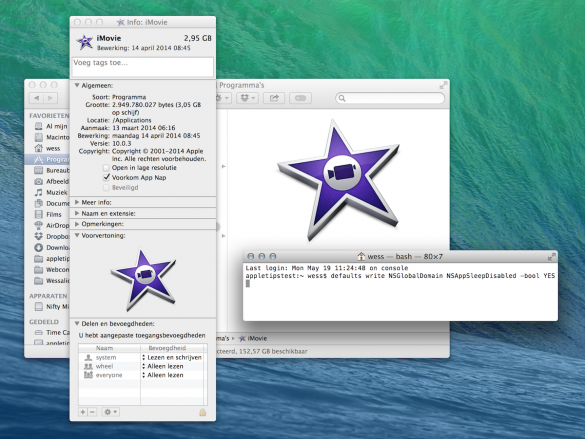
Task: Click the Voeg tags toe field
Action: [143, 67]
